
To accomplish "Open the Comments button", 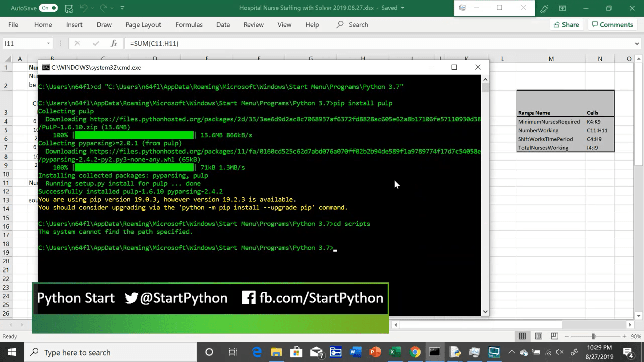I will pos(612,25).
